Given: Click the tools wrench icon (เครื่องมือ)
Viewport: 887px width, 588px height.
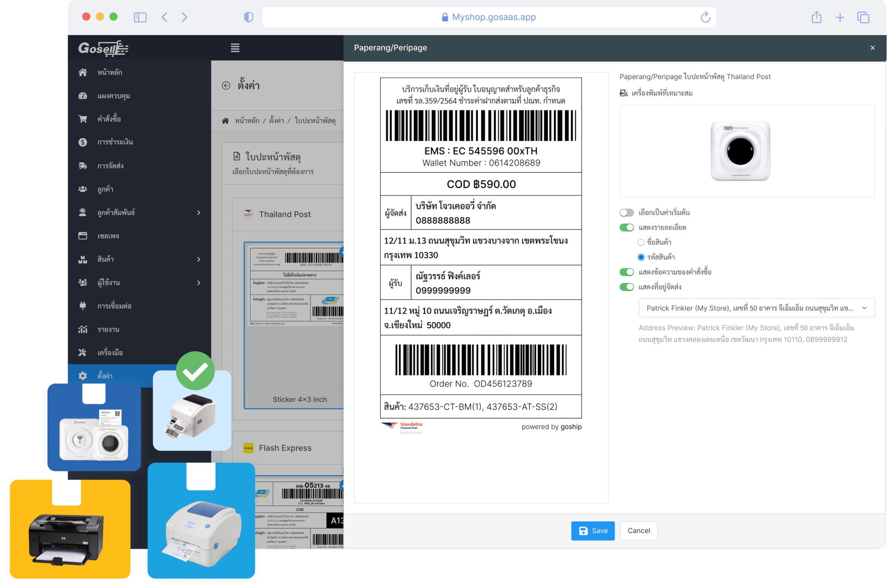Looking at the screenshot, I should click(x=83, y=353).
